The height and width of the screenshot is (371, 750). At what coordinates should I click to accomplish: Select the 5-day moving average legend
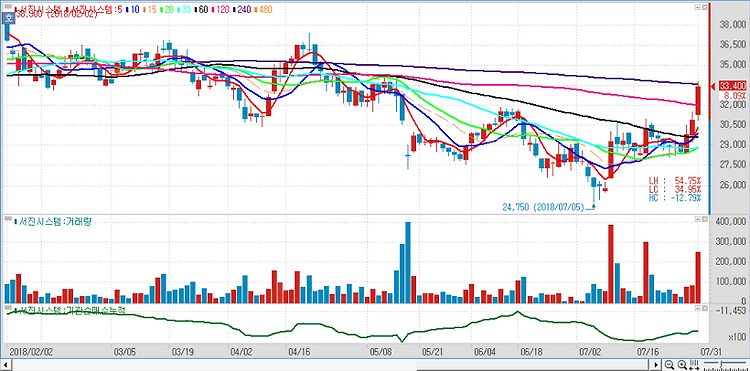click(95, 10)
